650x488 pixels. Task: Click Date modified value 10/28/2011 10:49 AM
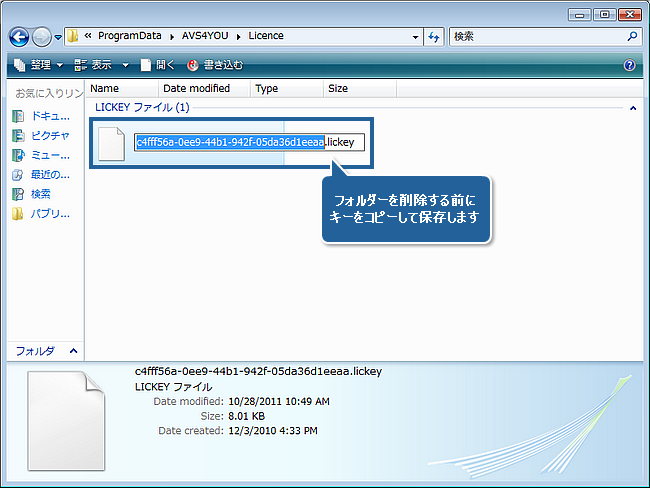(279, 401)
